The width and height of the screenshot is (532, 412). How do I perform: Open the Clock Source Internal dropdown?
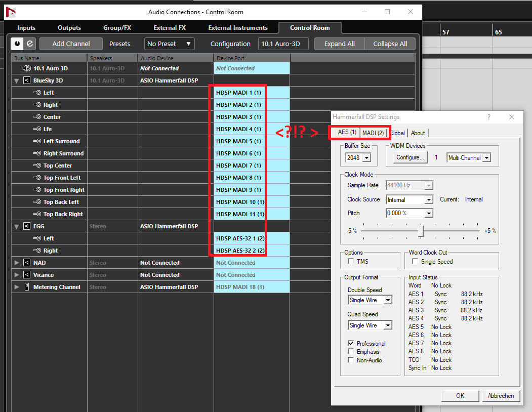coord(429,199)
